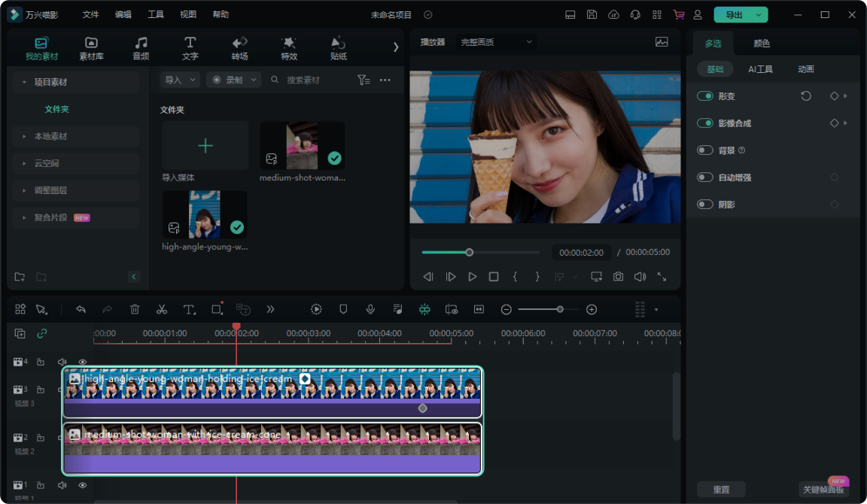Add a marker using the shield marker icon

pyautogui.click(x=343, y=309)
